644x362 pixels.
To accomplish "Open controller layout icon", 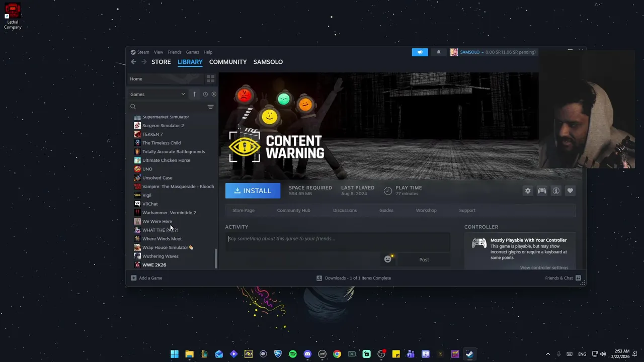I will pyautogui.click(x=542, y=191).
